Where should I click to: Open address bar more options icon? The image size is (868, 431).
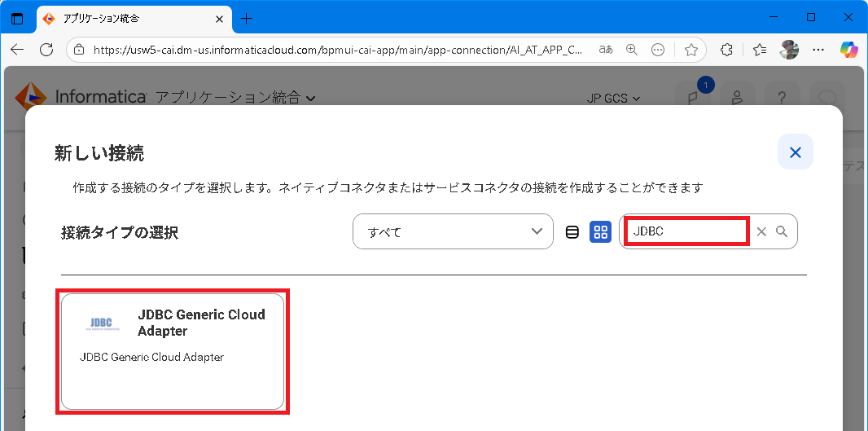[658, 50]
